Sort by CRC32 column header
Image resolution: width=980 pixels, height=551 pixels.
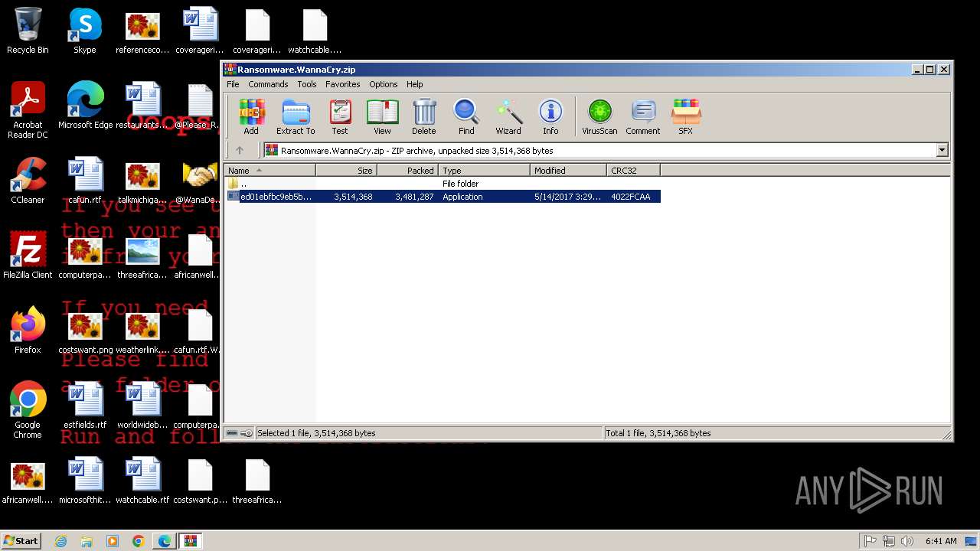(633, 171)
